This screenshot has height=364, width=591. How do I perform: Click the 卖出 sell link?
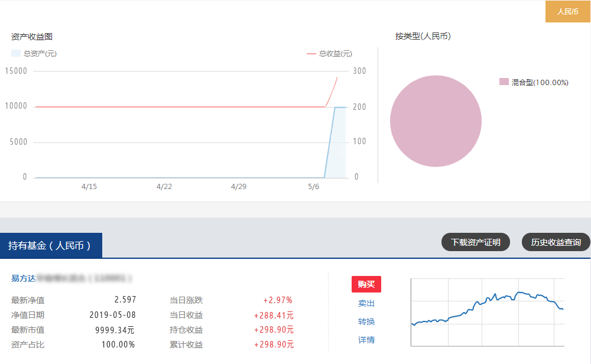pos(366,303)
